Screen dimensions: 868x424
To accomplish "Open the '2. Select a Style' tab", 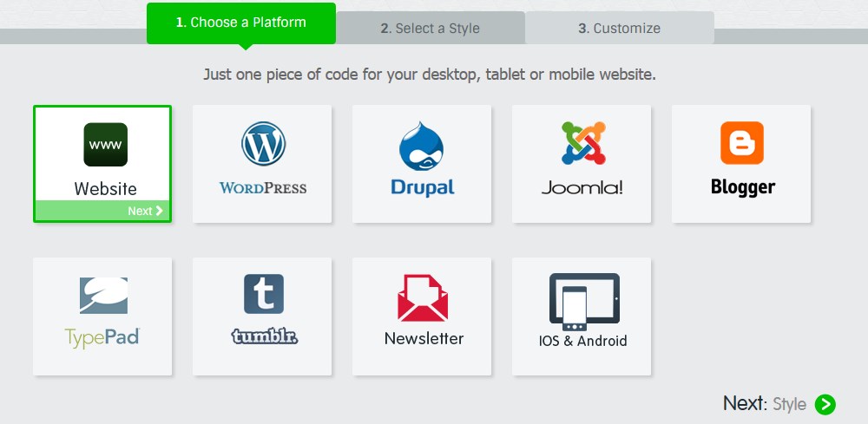I will point(431,29).
